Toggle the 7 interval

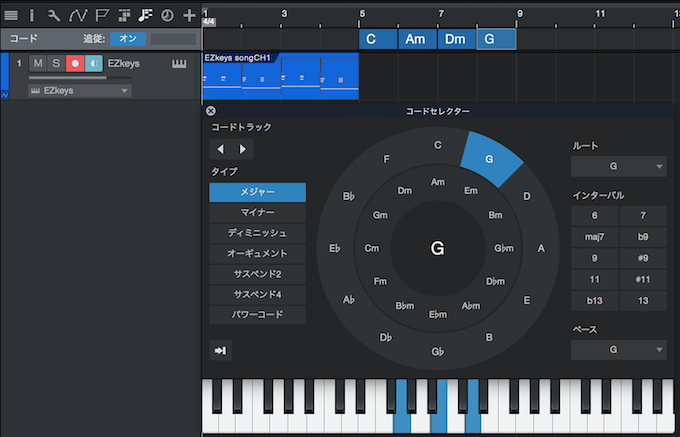coord(643,216)
